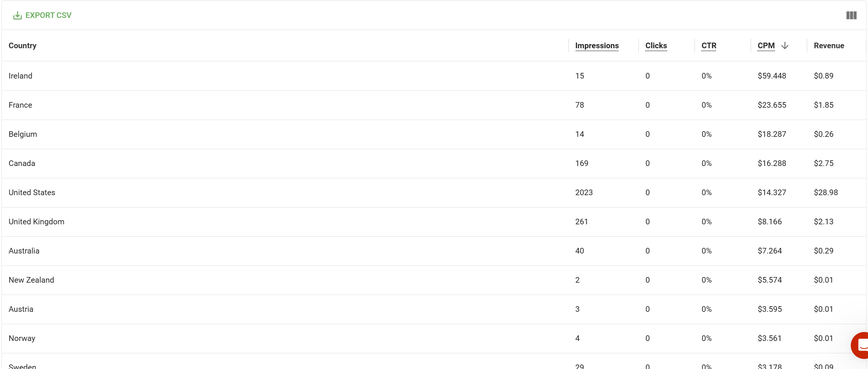Click the CPM column header

click(766, 46)
